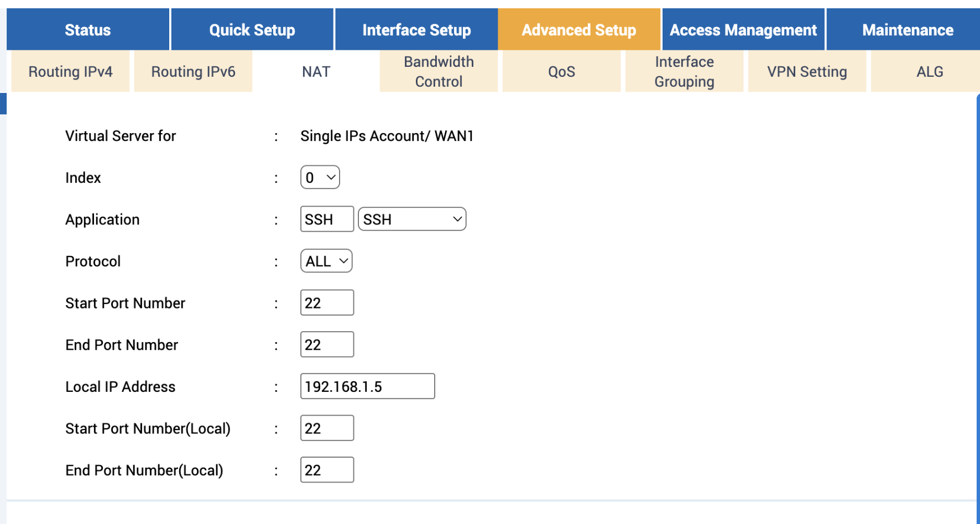The height and width of the screenshot is (524, 980).
Task: Open the Bandwidth Control sub-tab
Action: point(439,72)
